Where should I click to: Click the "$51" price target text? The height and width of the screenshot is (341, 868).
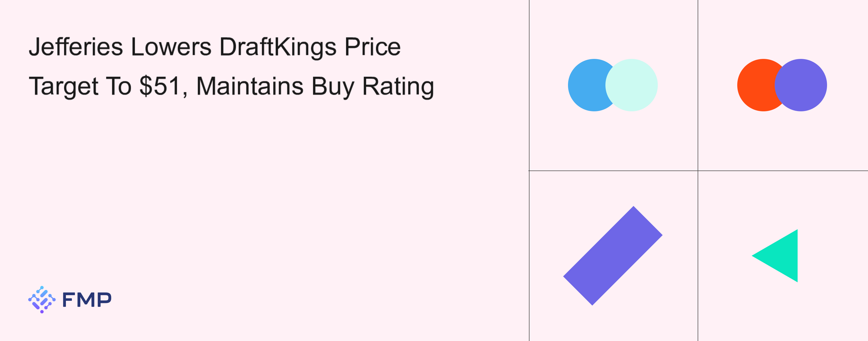(160, 86)
